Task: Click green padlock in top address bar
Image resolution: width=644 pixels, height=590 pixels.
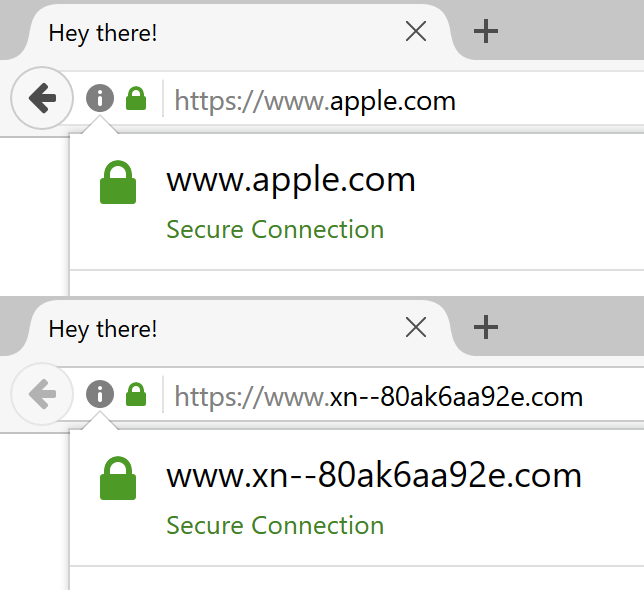Action: [x=136, y=99]
